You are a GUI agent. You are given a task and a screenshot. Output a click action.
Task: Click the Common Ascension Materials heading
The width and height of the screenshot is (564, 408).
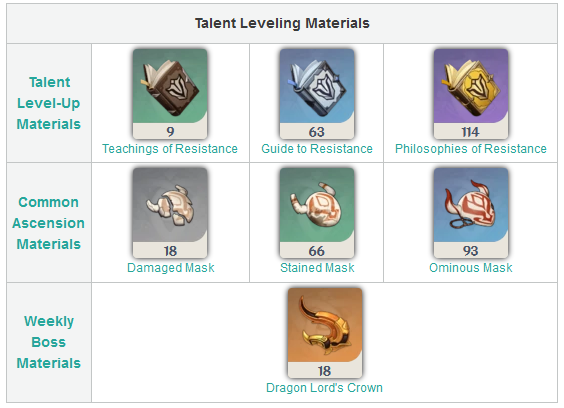click(49, 223)
